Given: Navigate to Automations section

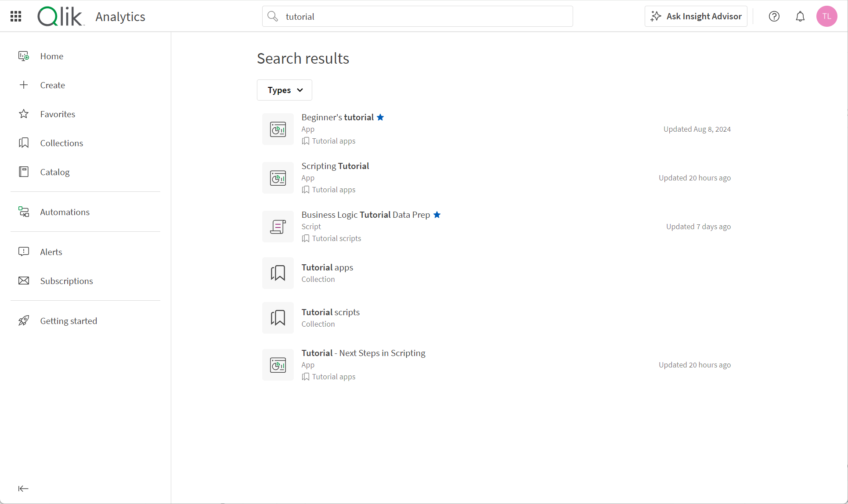Looking at the screenshot, I should [65, 212].
